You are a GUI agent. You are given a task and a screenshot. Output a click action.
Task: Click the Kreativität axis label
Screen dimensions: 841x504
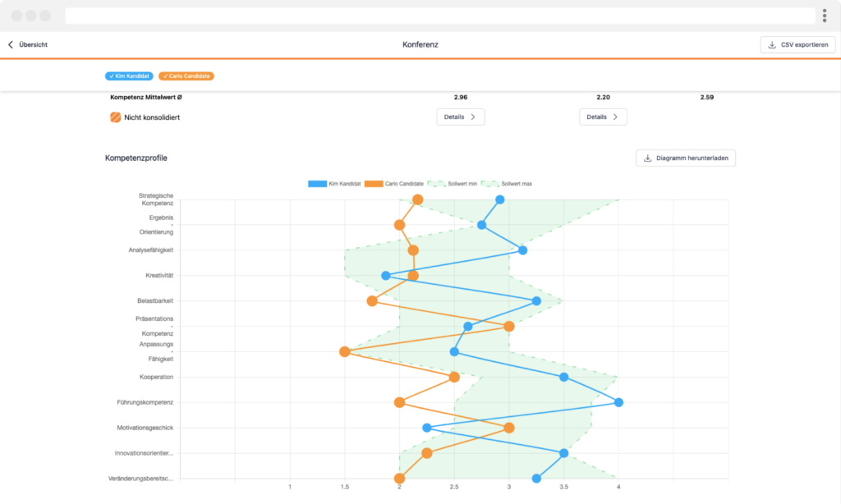159,276
